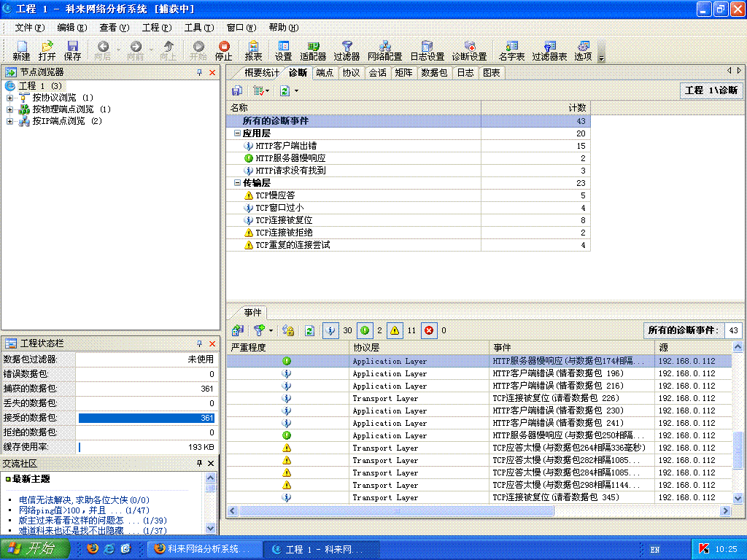Click the 诊断设置 diagnosis settings icon
The height and width of the screenshot is (560, 747).
pyautogui.click(x=469, y=50)
